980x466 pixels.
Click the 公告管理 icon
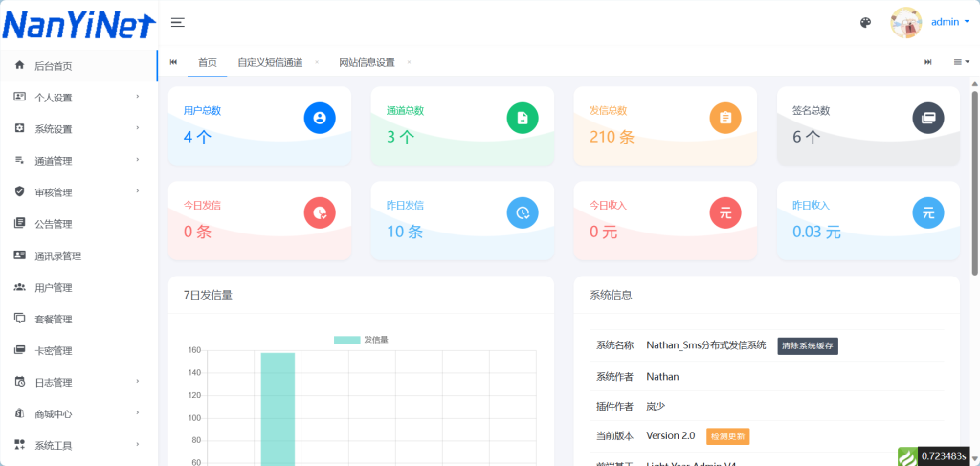[x=19, y=224]
